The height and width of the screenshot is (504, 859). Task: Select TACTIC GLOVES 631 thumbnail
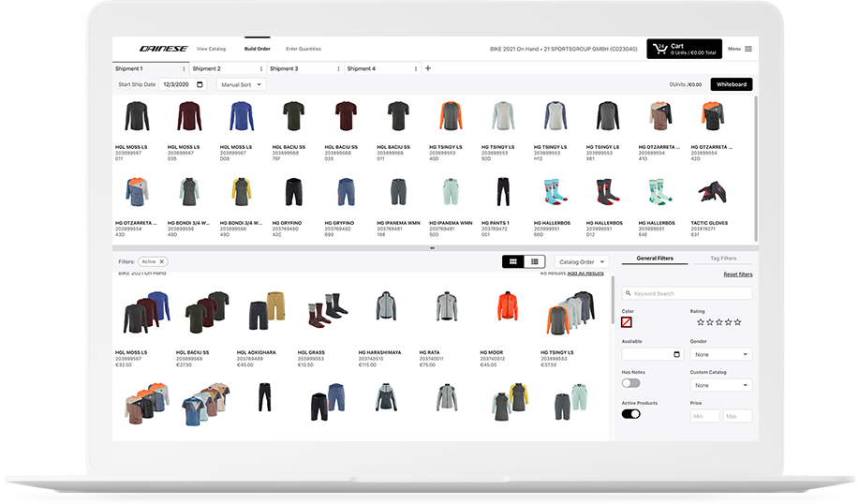(x=712, y=192)
